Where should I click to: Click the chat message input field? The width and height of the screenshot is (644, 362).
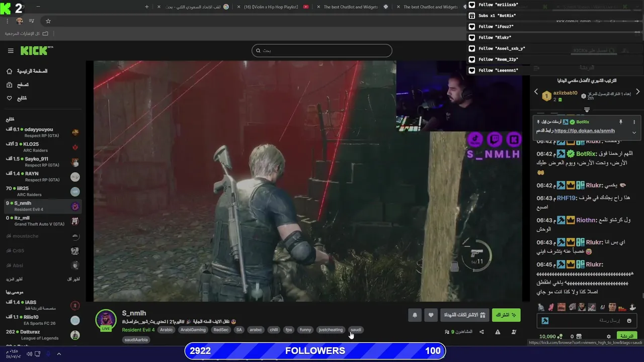588,321
